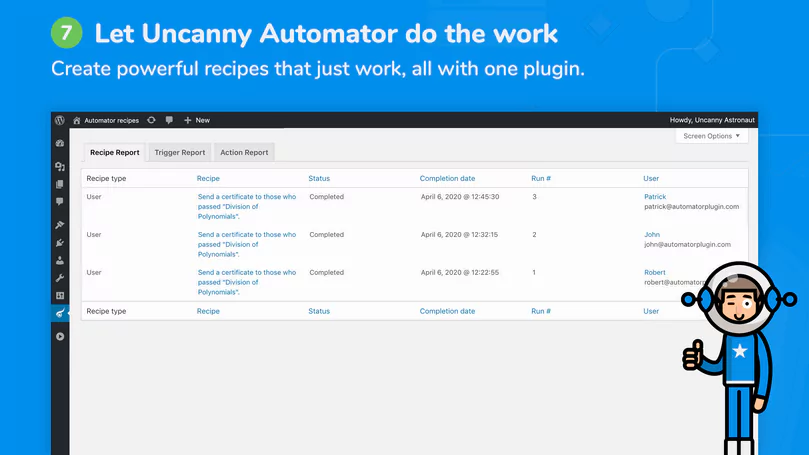809x455 pixels.
Task: Open recipe link in run 2 row
Action: coord(247,244)
